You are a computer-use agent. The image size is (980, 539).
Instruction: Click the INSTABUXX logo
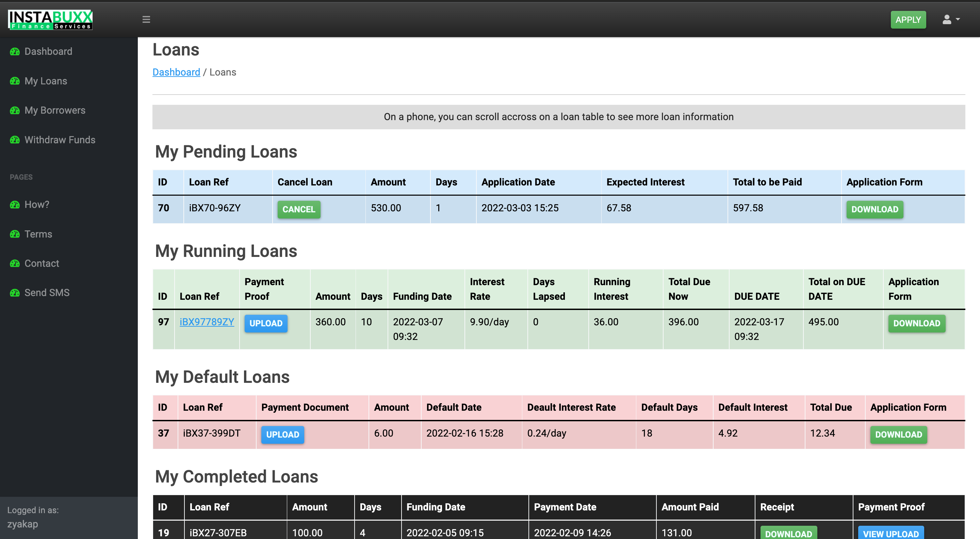tap(50, 19)
